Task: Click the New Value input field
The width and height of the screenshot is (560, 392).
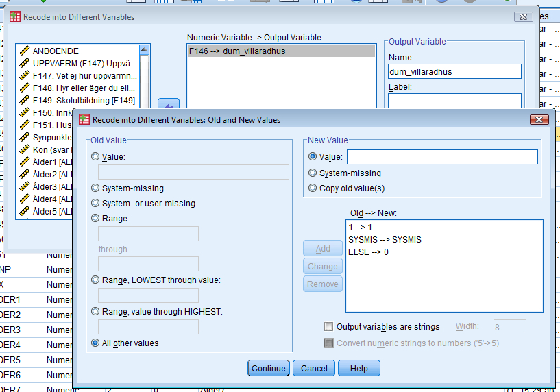Action: coord(442,157)
